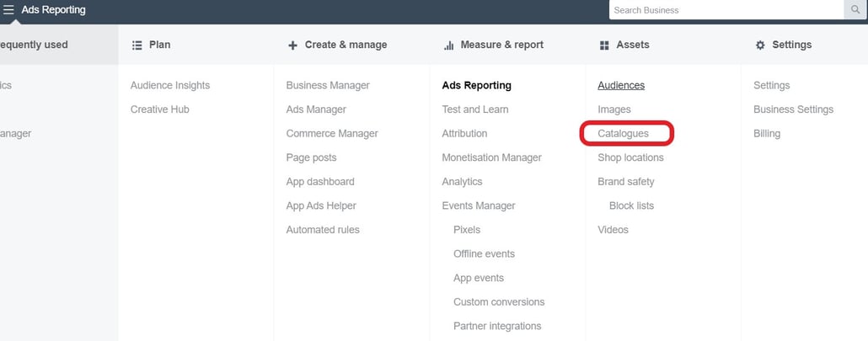
Task: Open Custom conversions
Action: click(x=499, y=301)
